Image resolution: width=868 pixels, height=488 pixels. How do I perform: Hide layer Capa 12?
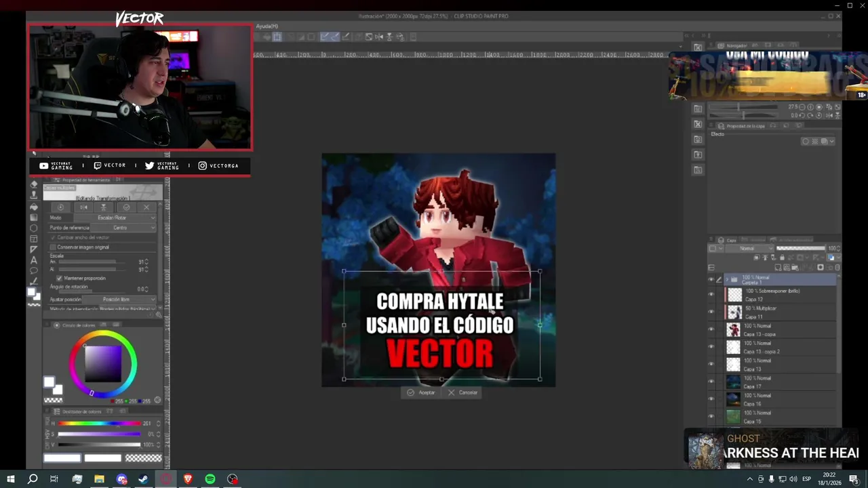[711, 294]
